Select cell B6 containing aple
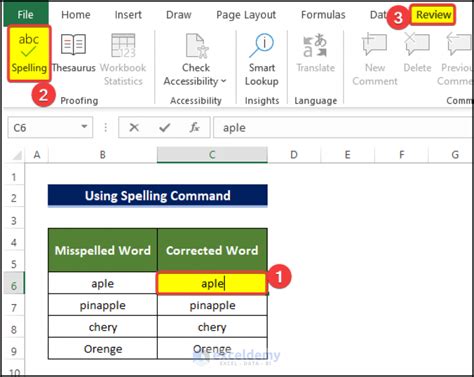This screenshot has width=474, height=377. click(103, 283)
